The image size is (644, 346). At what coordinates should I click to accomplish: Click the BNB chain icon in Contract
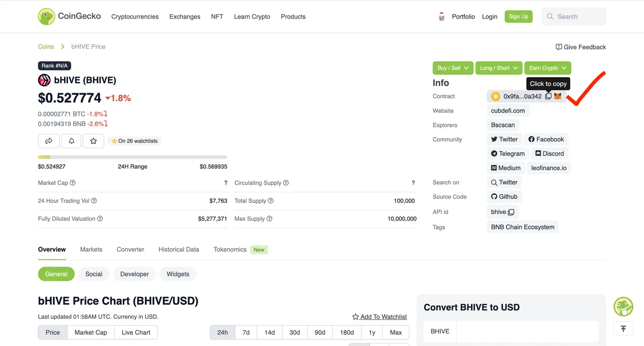coord(496,96)
